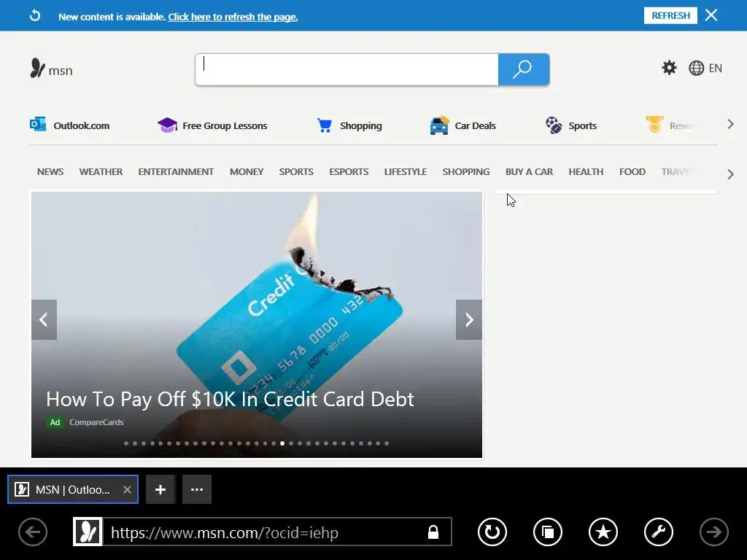
Task: Open settings gear icon on MSN page
Action: [669, 68]
